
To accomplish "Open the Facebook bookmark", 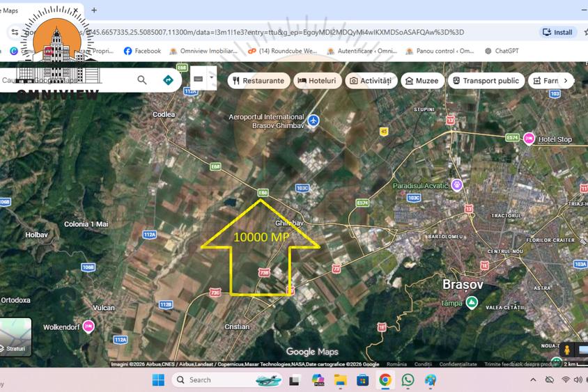I will 143,51.
